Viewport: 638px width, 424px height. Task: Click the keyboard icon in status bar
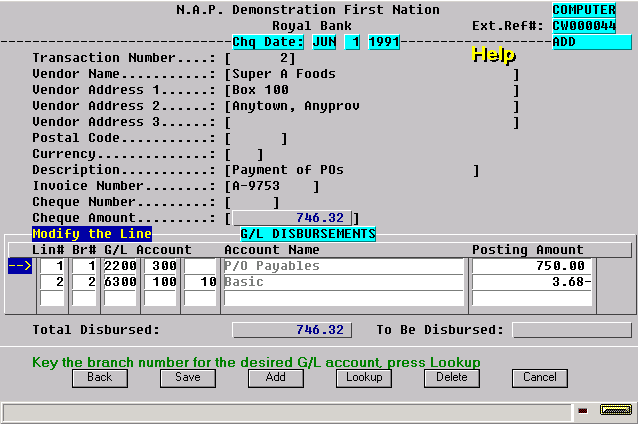point(616,410)
